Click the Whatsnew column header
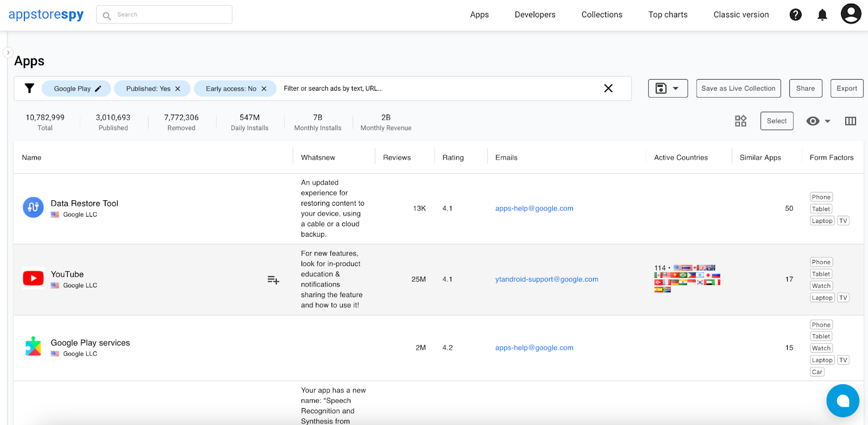This screenshot has width=868, height=425. pyautogui.click(x=318, y=157)
